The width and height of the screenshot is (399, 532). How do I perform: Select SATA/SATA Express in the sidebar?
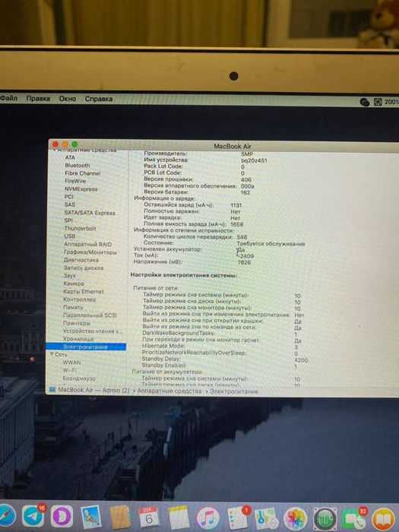pyautogui.click(x=90, y=213)
